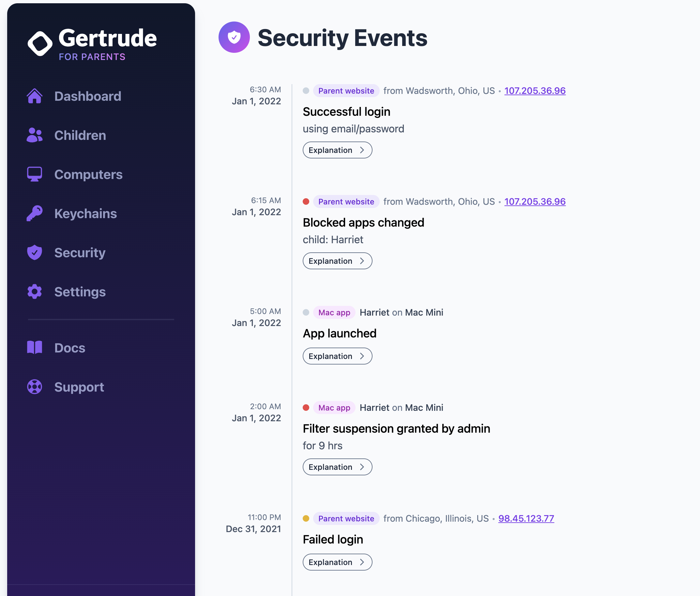Image resolution: width=700 pixels, height=596 pixels.
Task: Click the Docs book icon
Action: tap(35, 348)
